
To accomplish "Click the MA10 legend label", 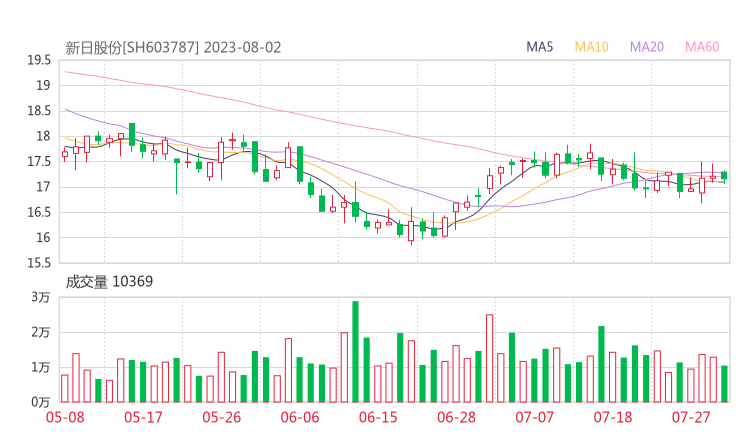I will tap(591, 47).
